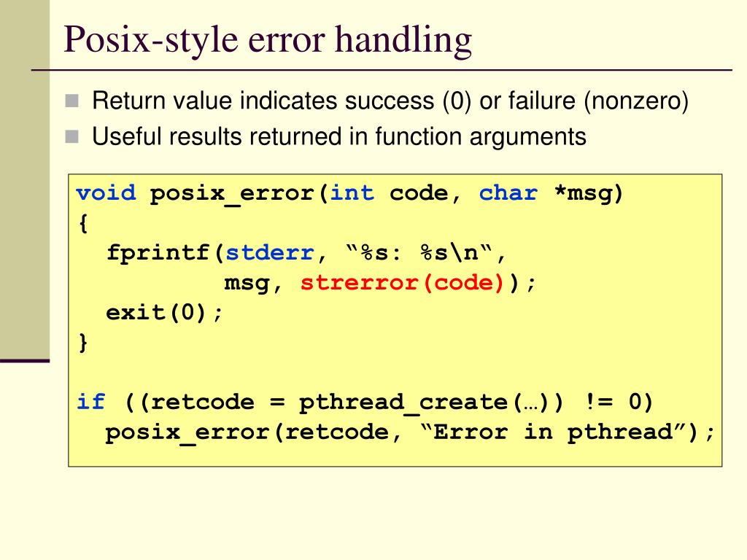Click the 'fprintf' call in code
Viewport: 747px width, 560px height.
pos(158,253)
